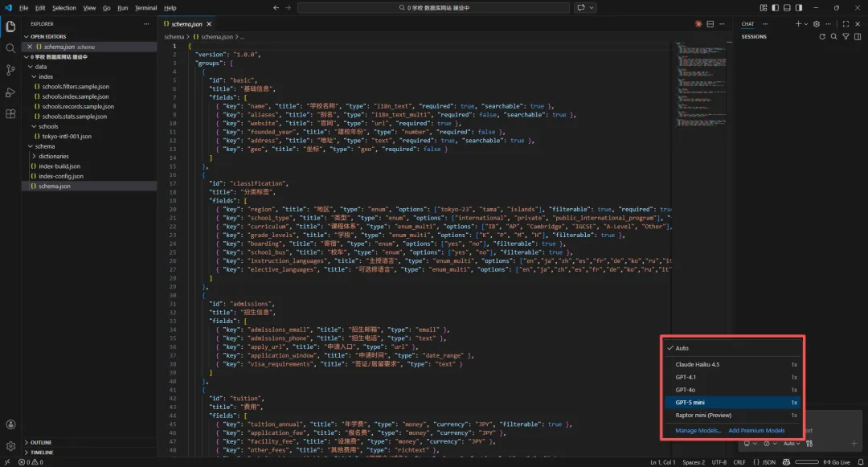The width and height of the screenshot is (868, 467).
Task: Open the Terminal menu
Action: [145, 8]
